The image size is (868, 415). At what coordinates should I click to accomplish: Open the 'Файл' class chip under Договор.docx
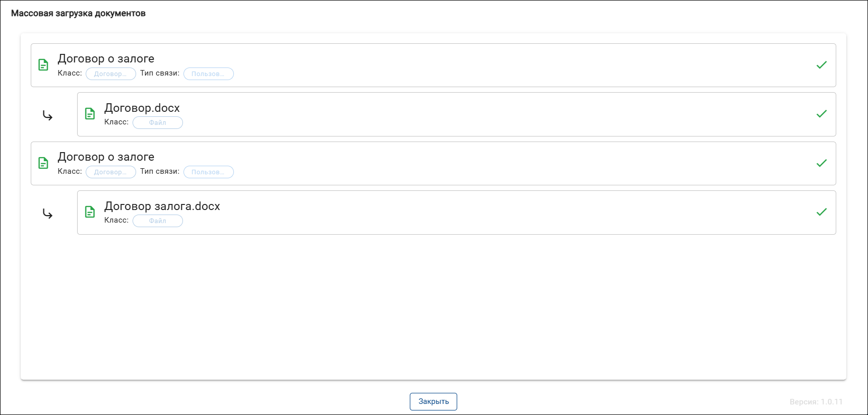[158, 122]
